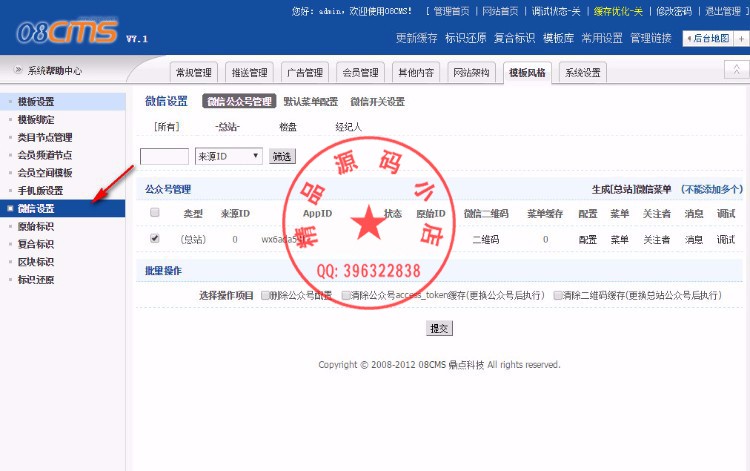Open the 模板风格 tab
The width and height of the screenshot is (750, 471).
pyautogui.click(x=527, y=73)
